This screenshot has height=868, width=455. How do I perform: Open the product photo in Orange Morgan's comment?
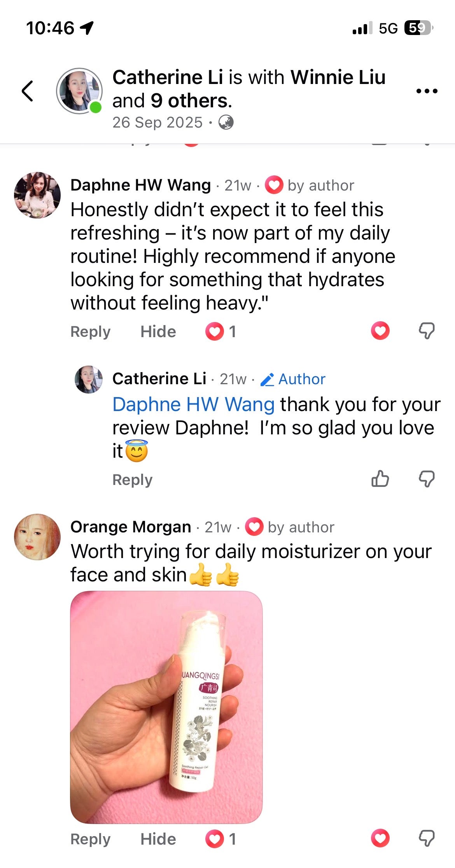point(166,707)
